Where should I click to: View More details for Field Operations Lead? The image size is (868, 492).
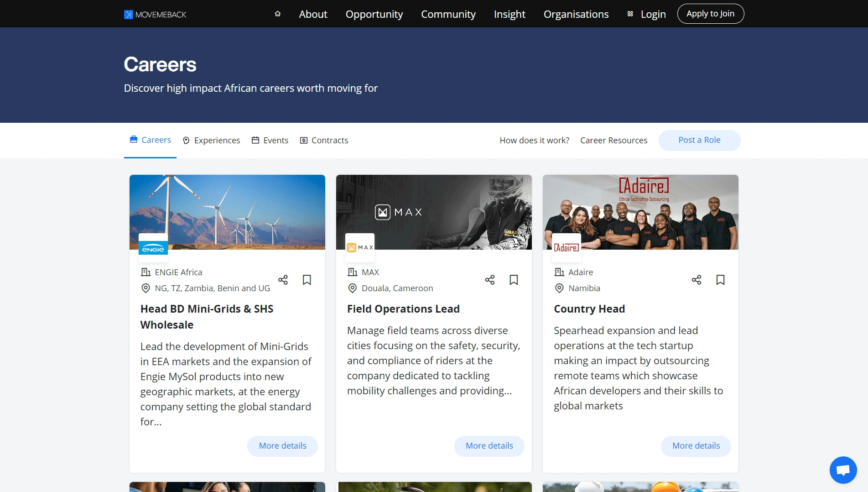tap(489, 446)
